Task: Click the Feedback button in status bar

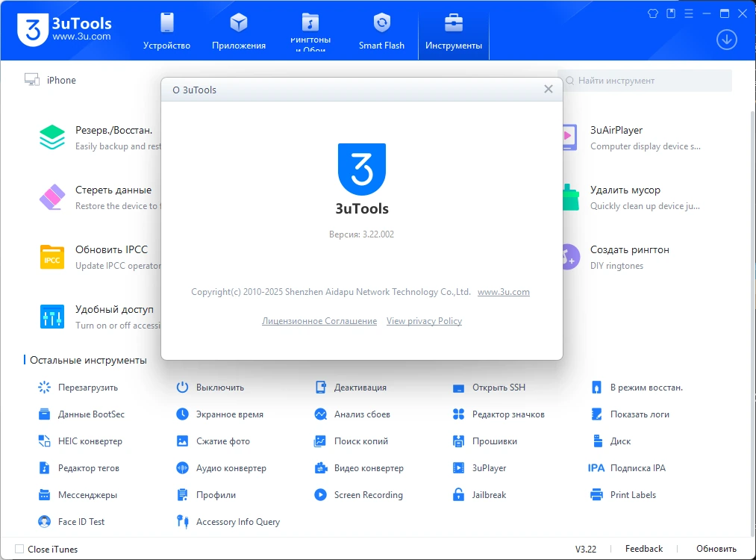Action: [643, 549]
